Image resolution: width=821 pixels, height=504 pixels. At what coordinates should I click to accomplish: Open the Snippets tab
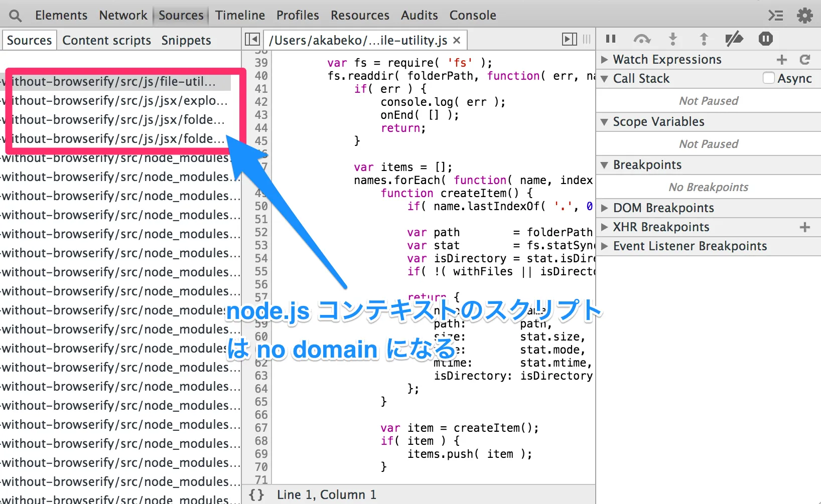click(x=186, y=40)
